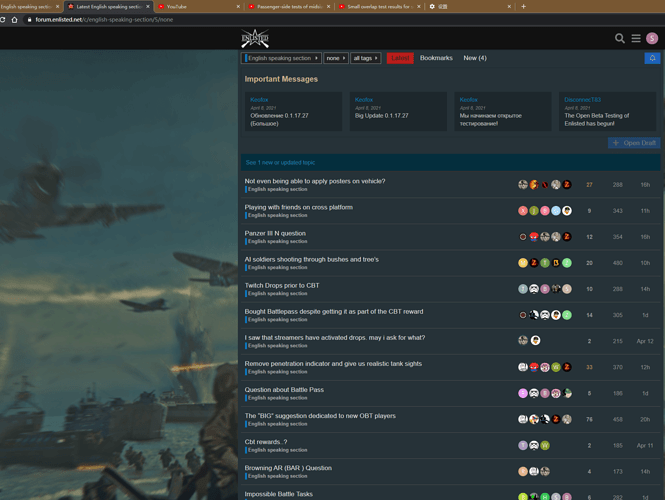The width and height of the screenshot is (665, 500).
Task: Click reply count 76 on BIG suggestion topic
Action: click(x=589, y=419)
